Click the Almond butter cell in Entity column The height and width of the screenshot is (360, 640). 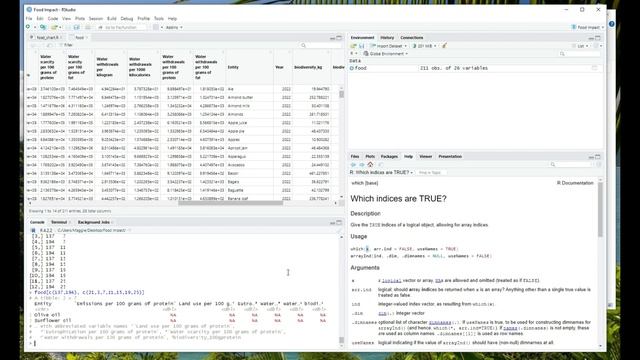tap(240, 98)
